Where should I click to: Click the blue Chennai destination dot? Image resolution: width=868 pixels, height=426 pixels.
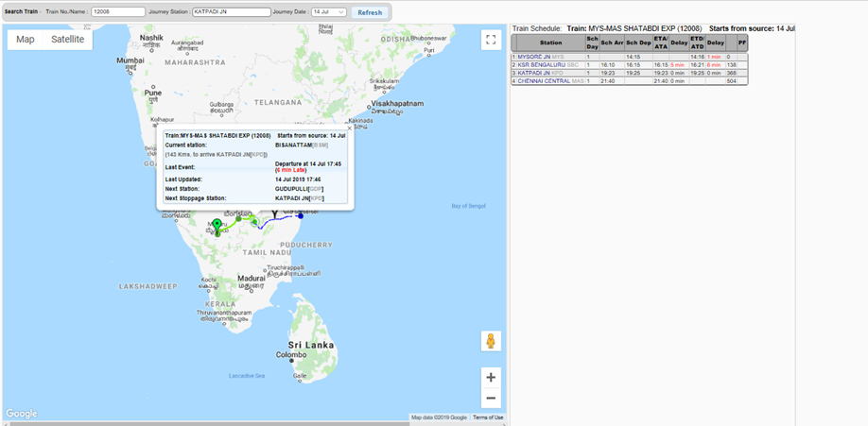click(x=301, y=215)
